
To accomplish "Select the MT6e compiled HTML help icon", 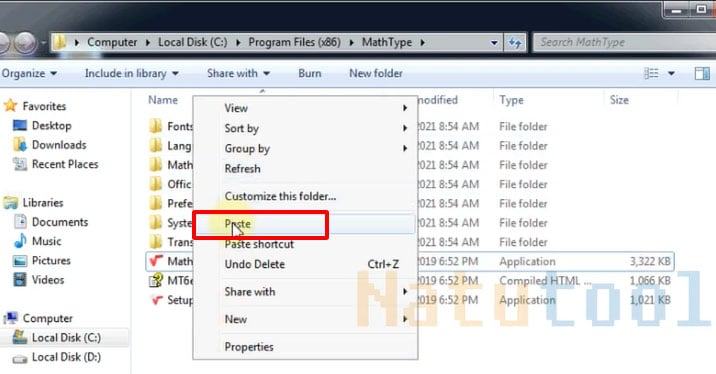I will point(156,280).
